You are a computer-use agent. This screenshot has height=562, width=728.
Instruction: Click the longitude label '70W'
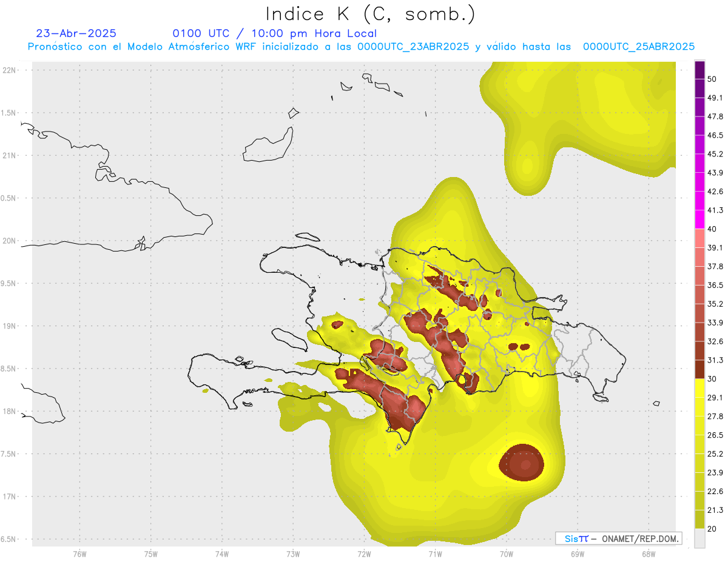coord(506,554)
